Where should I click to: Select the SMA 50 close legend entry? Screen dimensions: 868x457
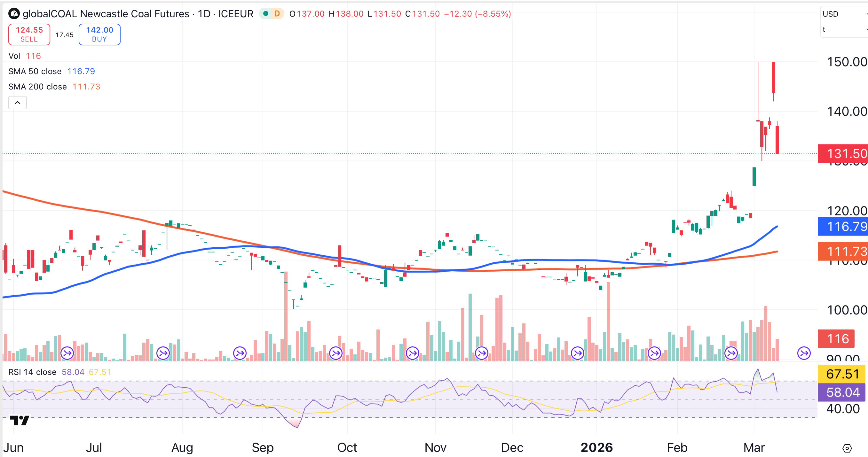coord(35,71)
